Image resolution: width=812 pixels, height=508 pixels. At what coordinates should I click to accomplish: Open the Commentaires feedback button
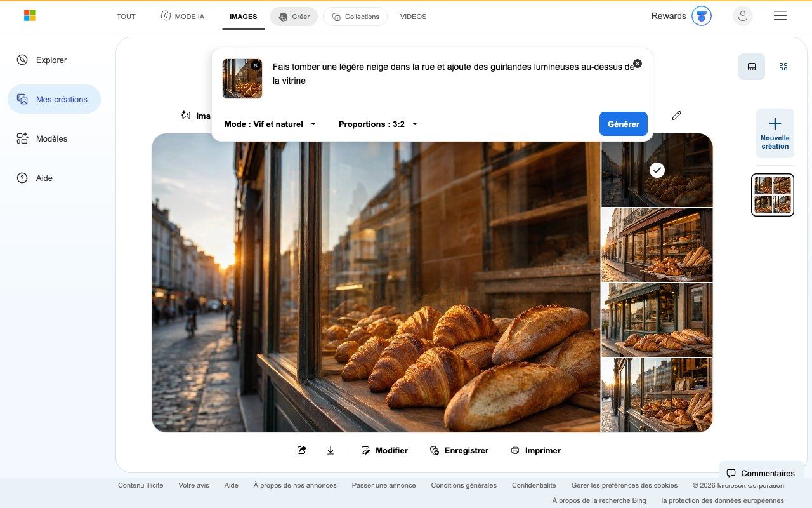click(761, 473)
